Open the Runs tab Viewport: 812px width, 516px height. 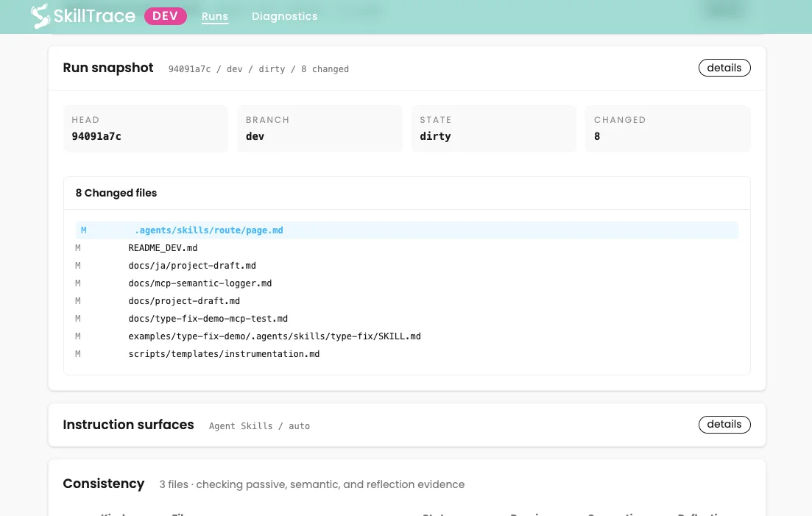pos(215,16)
